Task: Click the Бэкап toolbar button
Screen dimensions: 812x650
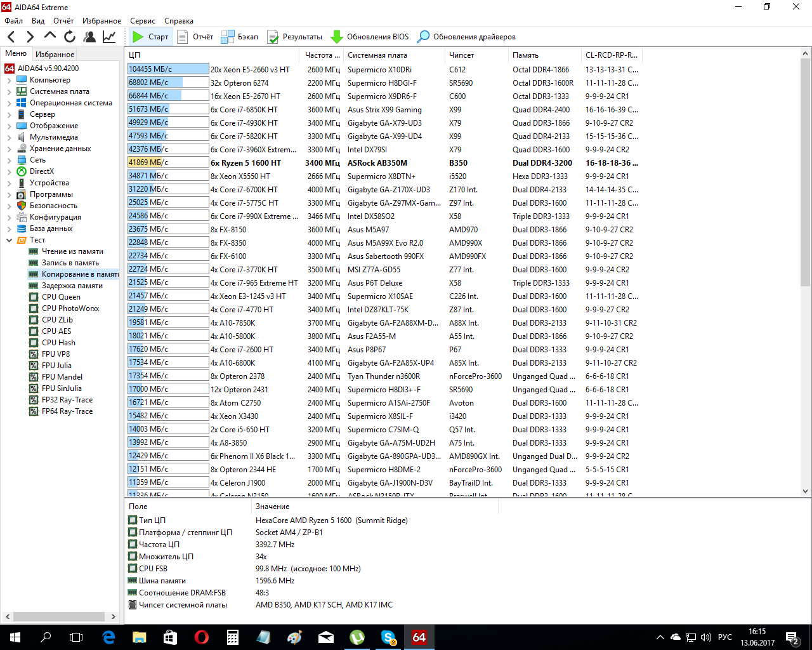Action: coord(239,37)
